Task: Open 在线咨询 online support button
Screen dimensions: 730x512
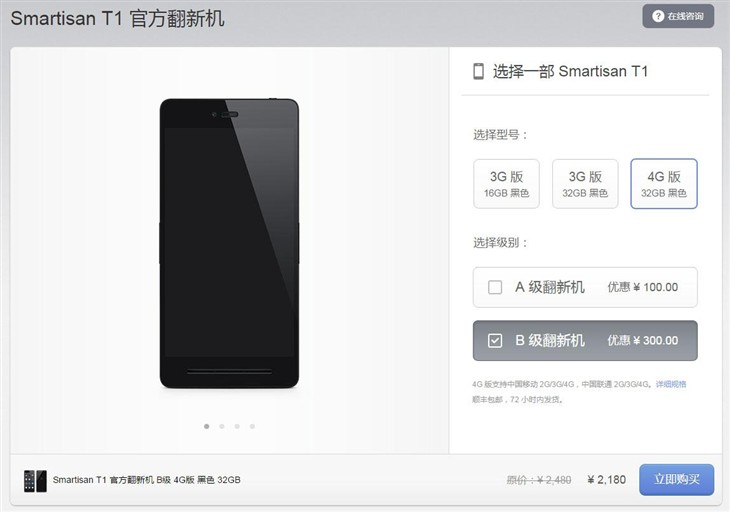Action: tap(678, 16)
